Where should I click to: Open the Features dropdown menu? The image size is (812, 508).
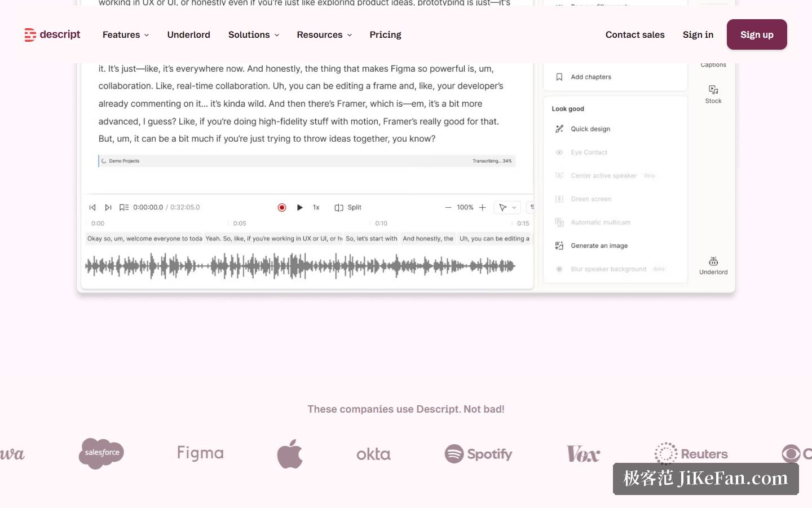[126, 34]
